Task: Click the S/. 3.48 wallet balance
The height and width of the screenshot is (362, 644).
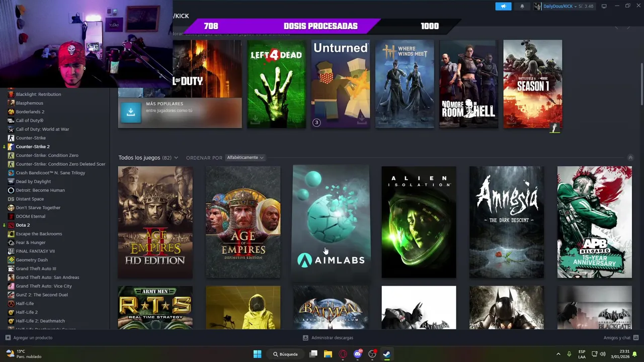Action: click(586, 7)
